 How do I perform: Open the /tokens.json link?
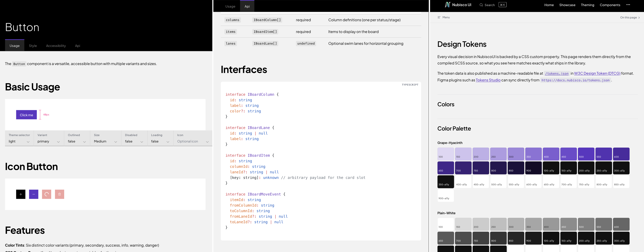pyautogui.click(x=557, y=73)
